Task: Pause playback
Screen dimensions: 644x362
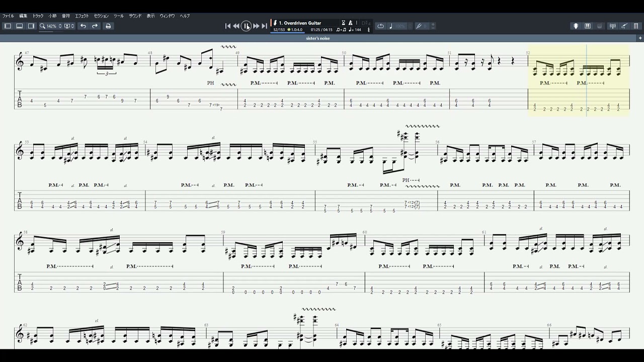Action: coord(246,26)
